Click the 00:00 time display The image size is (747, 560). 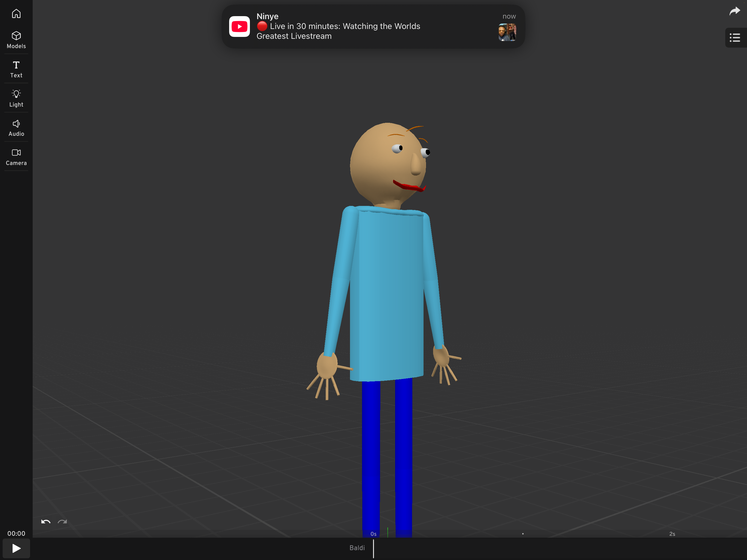point(16,533)
